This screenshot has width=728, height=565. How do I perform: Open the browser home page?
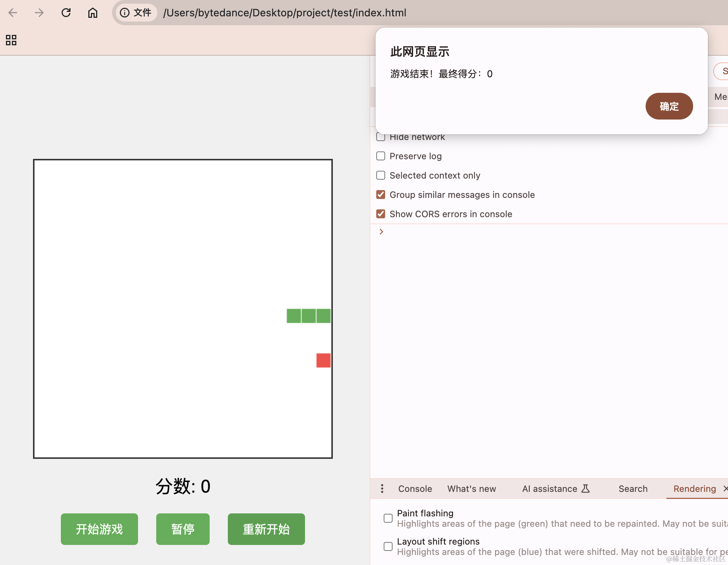pos(93,13)
